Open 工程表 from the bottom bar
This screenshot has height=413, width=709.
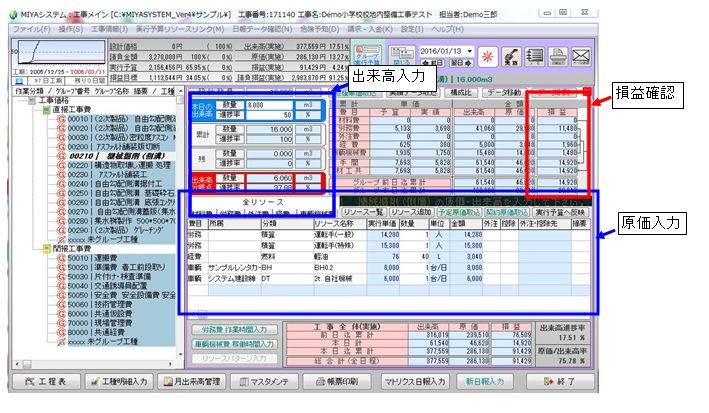[46, 381]
